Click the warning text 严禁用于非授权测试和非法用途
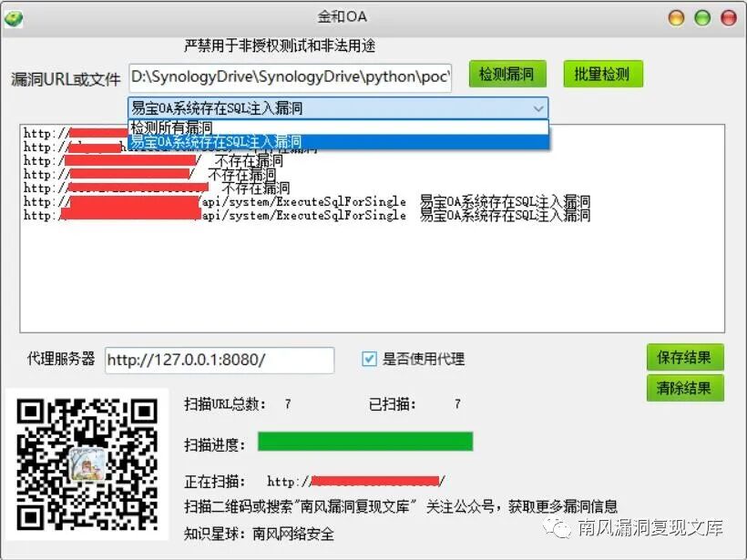The width and height of the screenshot is (747, 560). click(x=280, y=46)
